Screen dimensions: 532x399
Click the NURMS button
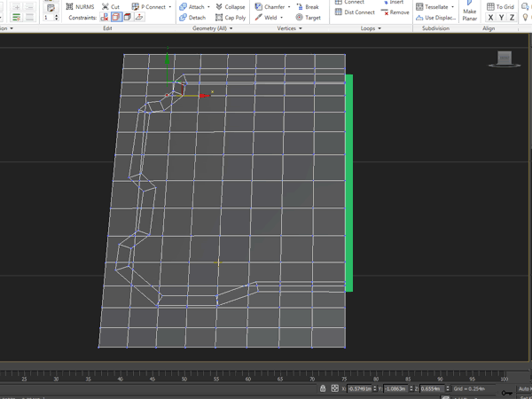80,6
